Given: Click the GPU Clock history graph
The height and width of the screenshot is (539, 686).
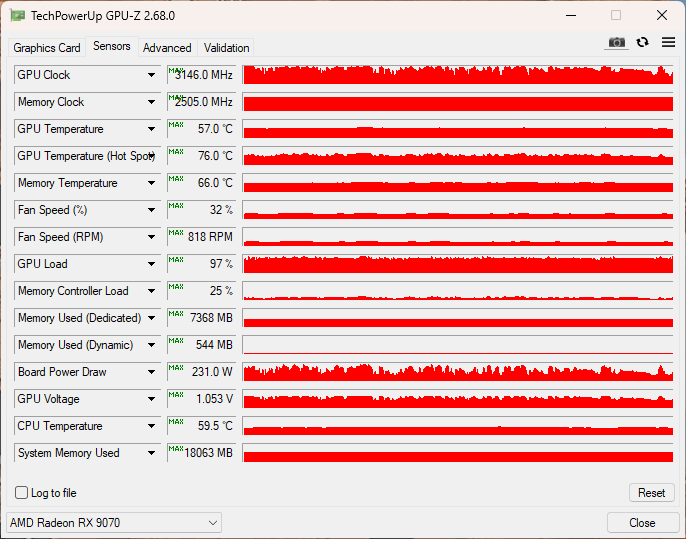Looking at the screenshot, I should [458, 75].
